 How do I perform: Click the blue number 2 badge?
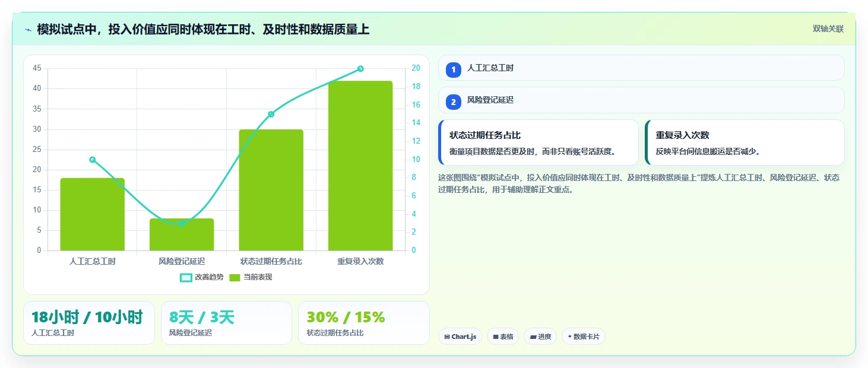coord(454,101)
